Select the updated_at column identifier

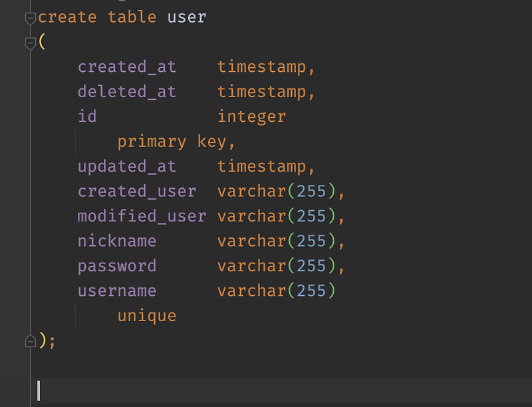pos(127,166)
